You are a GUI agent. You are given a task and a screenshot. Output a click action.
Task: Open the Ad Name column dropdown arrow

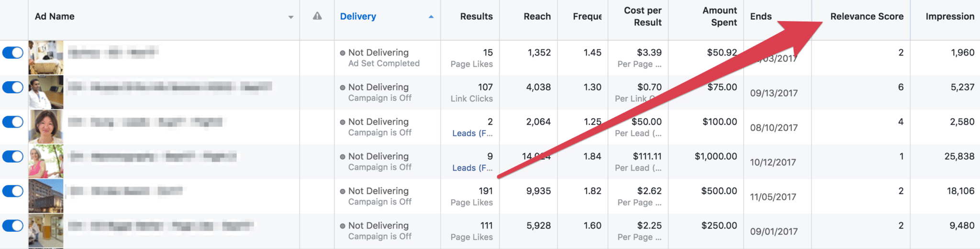point(290,17)
